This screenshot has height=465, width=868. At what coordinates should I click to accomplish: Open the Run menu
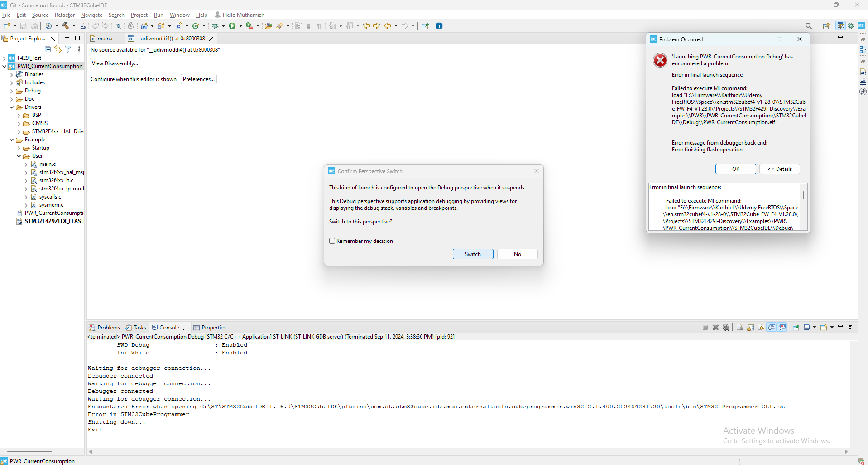[x=158, y=15]
